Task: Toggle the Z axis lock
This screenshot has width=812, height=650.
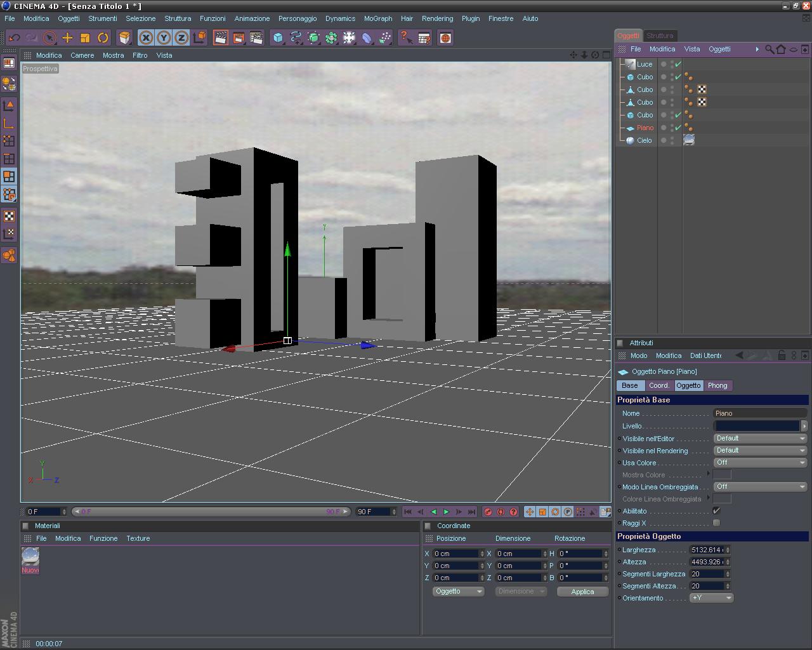Action: [x=181, y=38]
